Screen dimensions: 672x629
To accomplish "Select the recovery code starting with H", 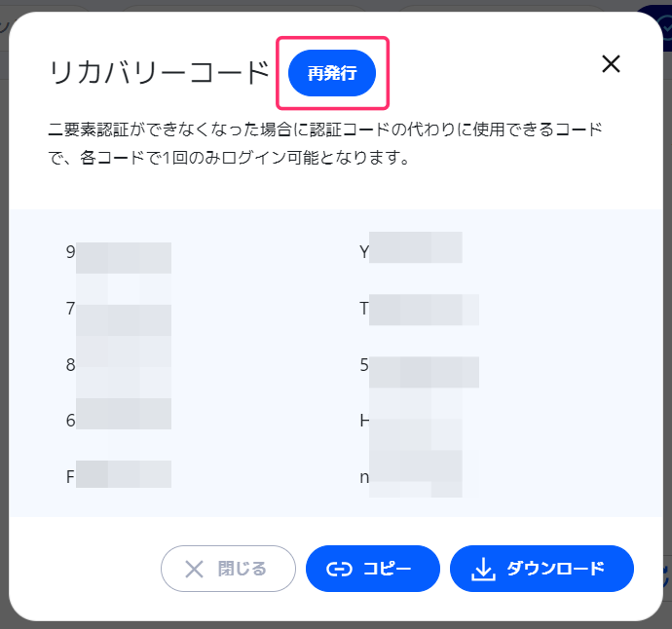I will pos(410,420).
